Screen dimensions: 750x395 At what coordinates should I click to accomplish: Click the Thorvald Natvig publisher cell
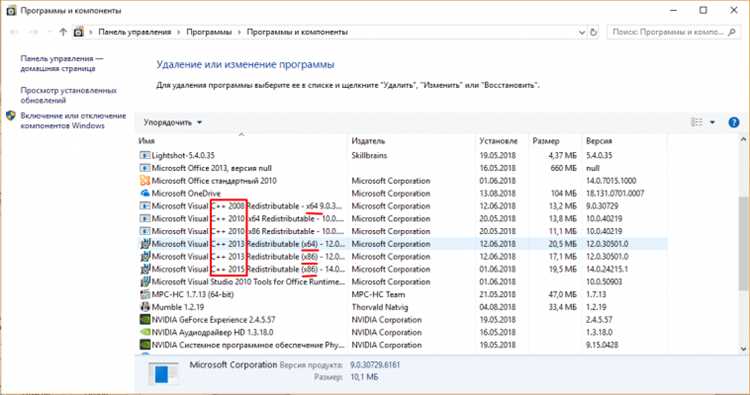click(380, 307)
